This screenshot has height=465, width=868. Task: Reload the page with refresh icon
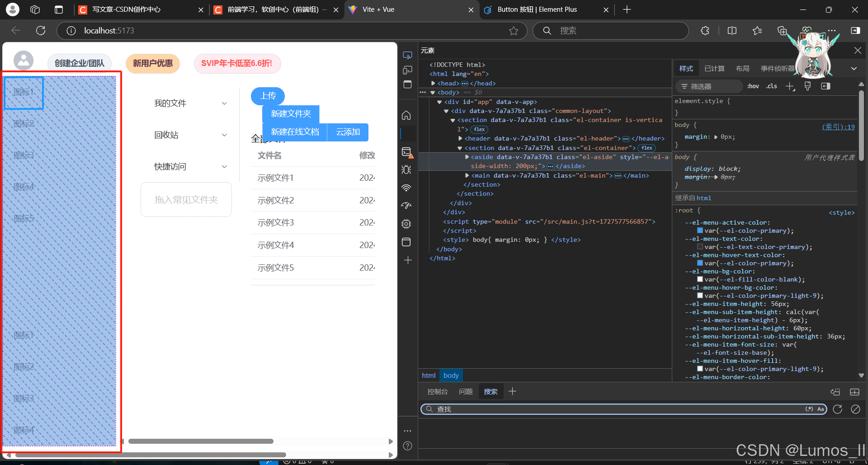41,30
